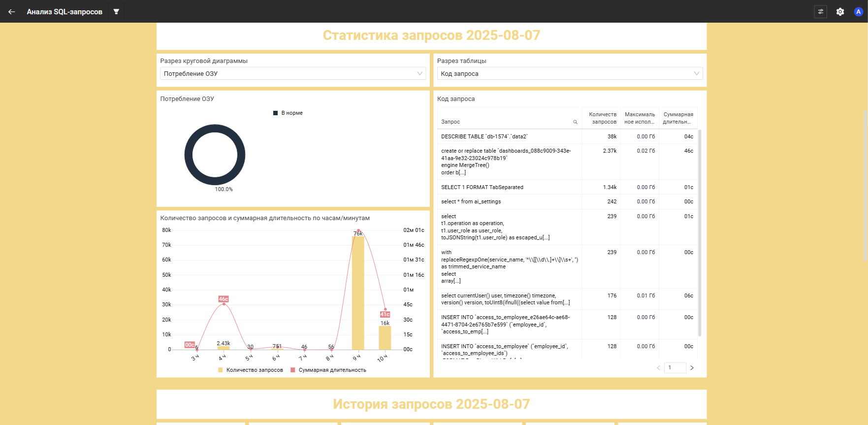The height and width of the screenshot is (425, 868).
Task: Click the table page number field
Action: 675,368
